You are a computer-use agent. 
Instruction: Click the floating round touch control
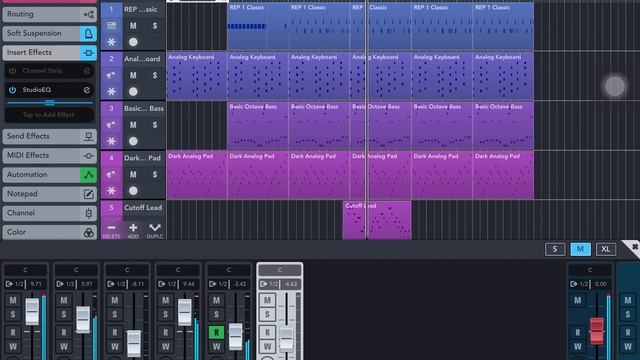615,86
